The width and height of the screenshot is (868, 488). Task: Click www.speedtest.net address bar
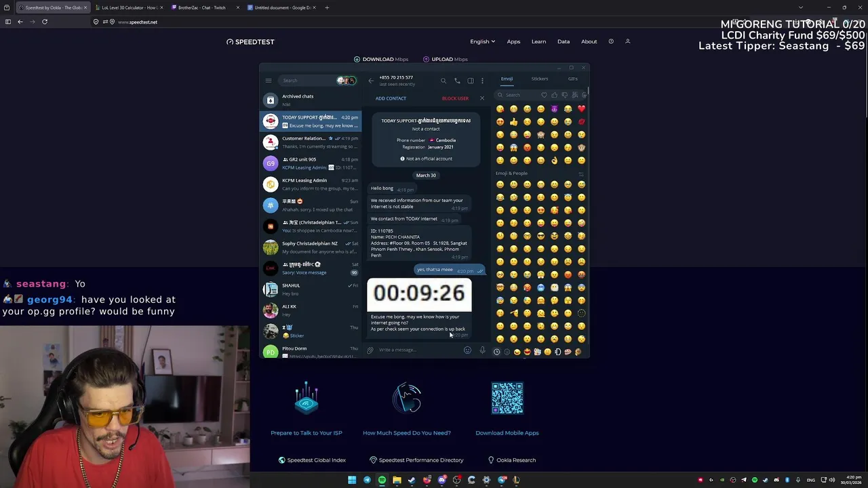(x=138, y=22)
